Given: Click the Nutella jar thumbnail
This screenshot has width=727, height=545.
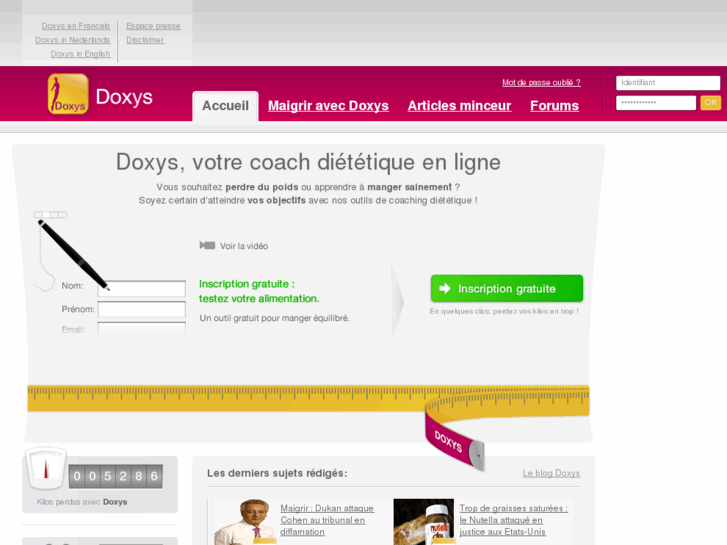Looking at the screenshot, I should (x=424, y=522).
